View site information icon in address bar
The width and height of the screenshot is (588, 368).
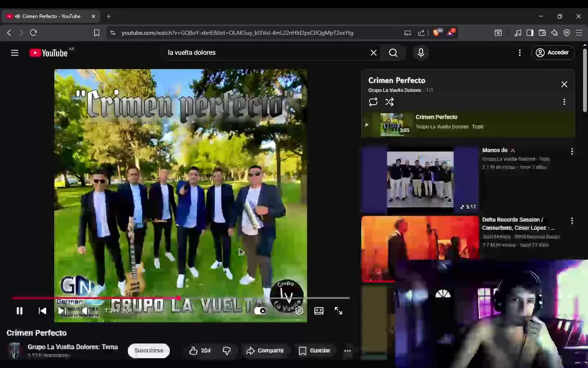click(x=112, y=33)
